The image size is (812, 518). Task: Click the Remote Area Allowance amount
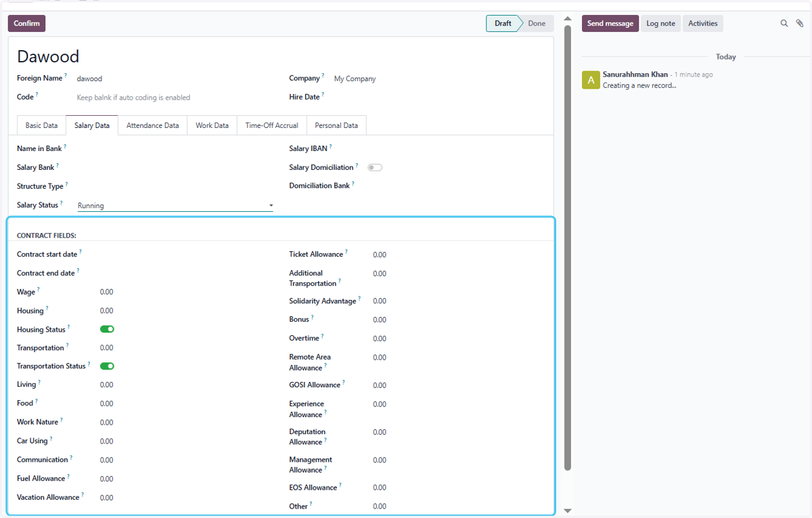tap(459, 358)
